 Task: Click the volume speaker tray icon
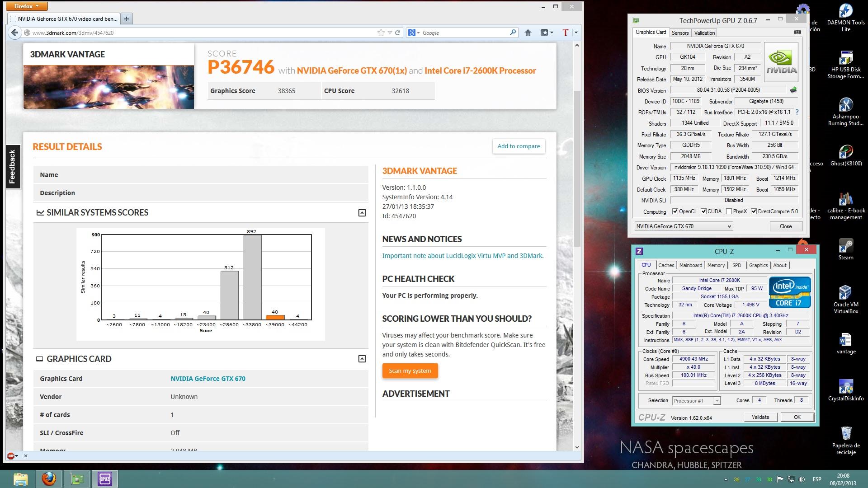802,479
